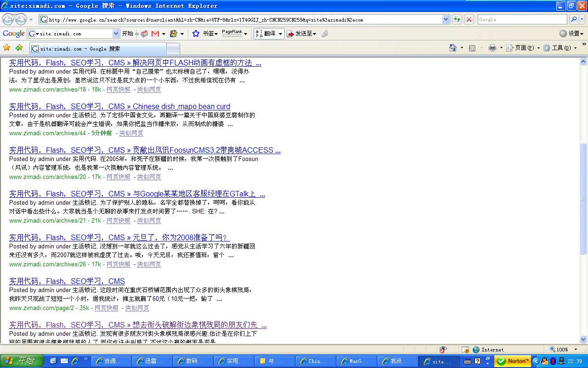Click the Internet Explorer quick launch icon

pos(75,361)
